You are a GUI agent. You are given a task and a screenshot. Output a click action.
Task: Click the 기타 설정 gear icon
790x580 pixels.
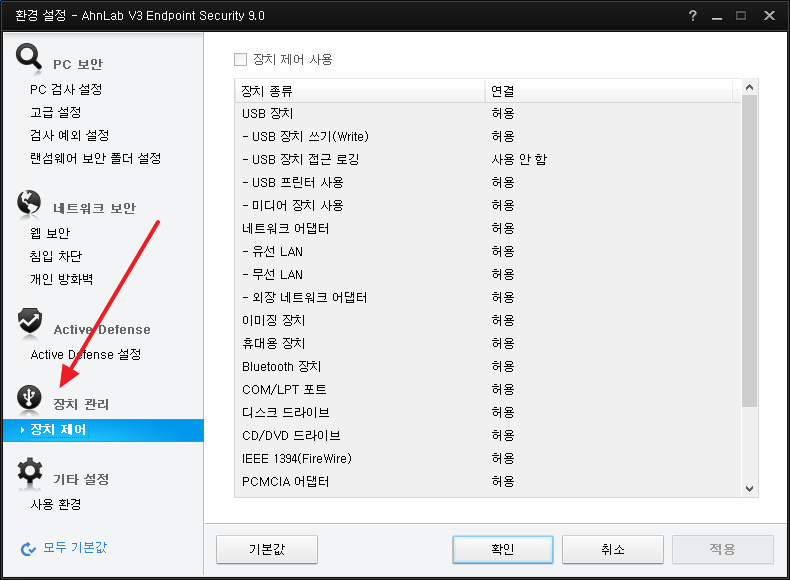coord(30,471)
